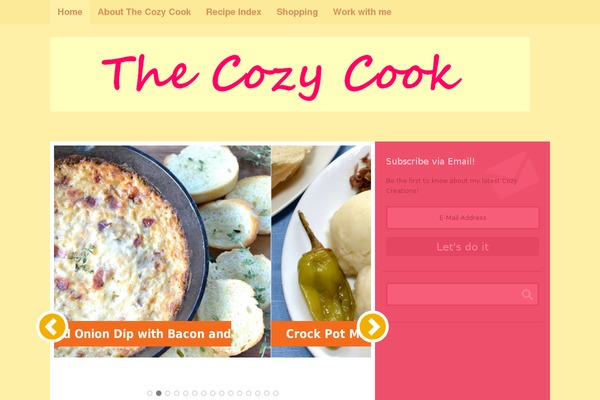Select the first carousel pagination dot
This screenshot has height=400, width=600.
[150, 393]
